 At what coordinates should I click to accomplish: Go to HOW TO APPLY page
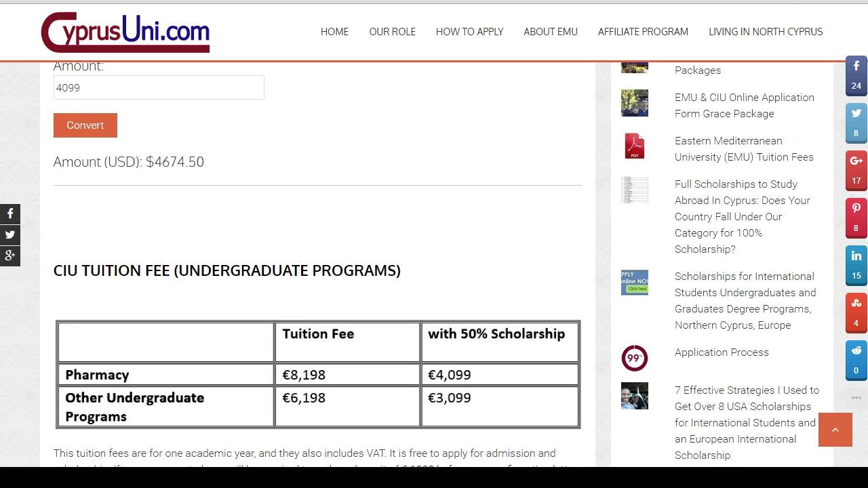click(469, 31)
